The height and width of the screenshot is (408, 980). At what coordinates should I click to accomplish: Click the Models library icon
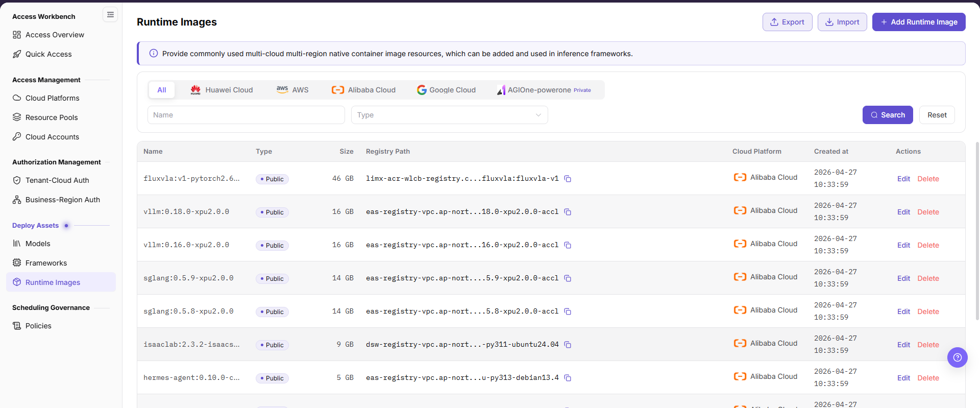(17, 244)
